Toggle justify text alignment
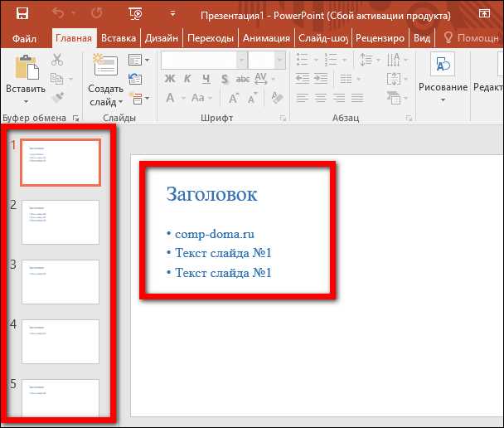 (357, 98)
